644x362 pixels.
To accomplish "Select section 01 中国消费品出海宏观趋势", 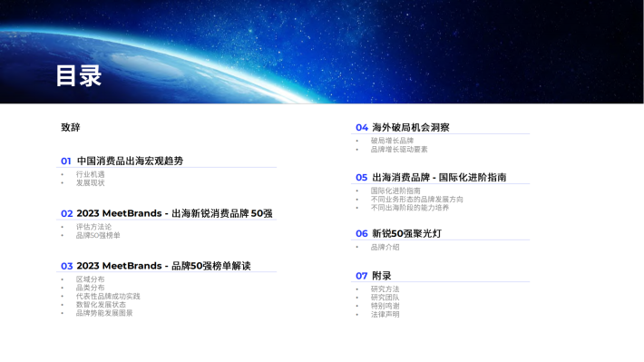I will 122,161.
